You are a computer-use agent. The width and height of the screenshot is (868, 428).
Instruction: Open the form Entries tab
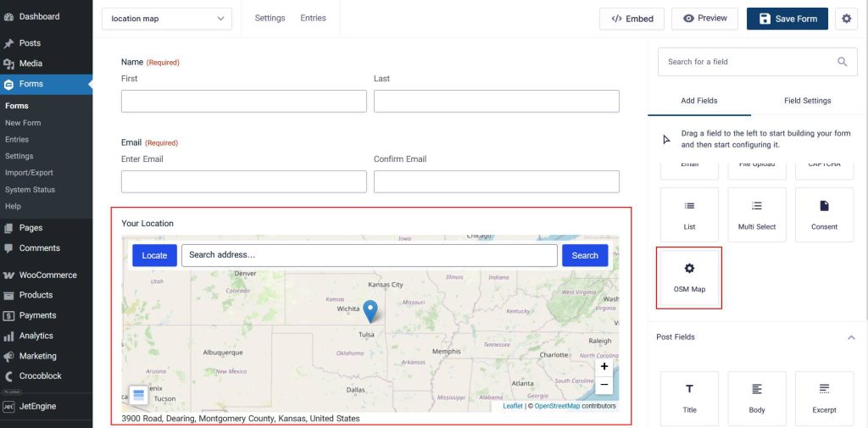313,19
